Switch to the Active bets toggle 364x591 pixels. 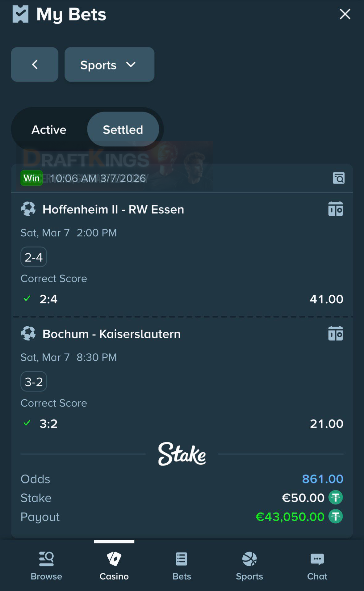click(x=48, y=129)
